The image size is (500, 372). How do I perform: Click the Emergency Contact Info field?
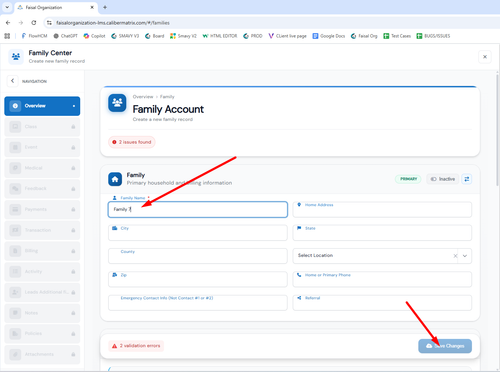coord(198,303)
